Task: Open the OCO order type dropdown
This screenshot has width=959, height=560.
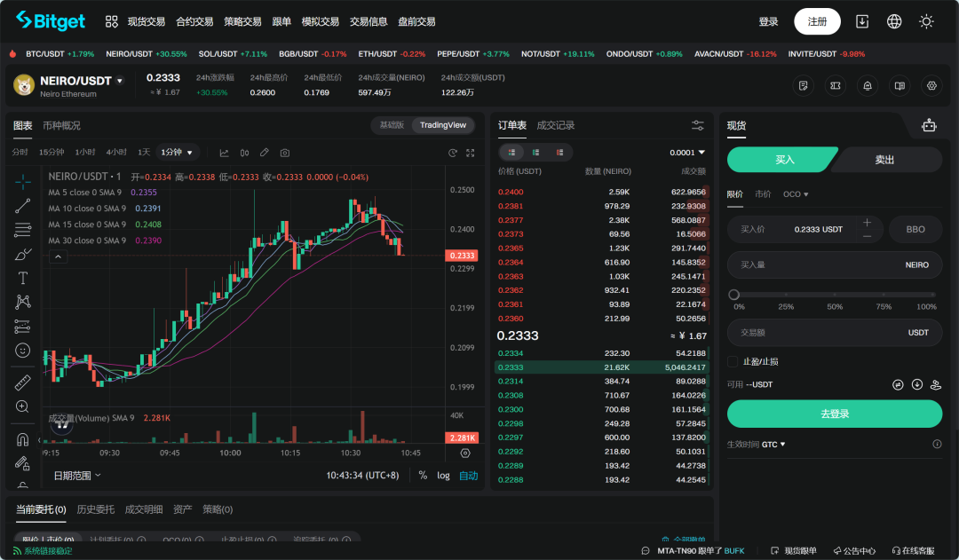Action: coord(796,194)
